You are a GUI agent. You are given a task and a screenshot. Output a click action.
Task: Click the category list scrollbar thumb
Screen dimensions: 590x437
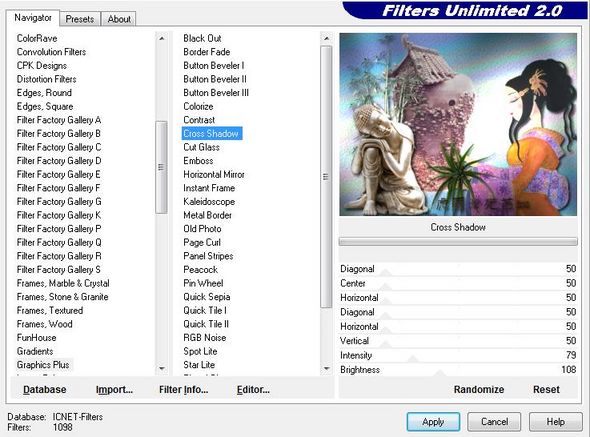pos(161,167)
